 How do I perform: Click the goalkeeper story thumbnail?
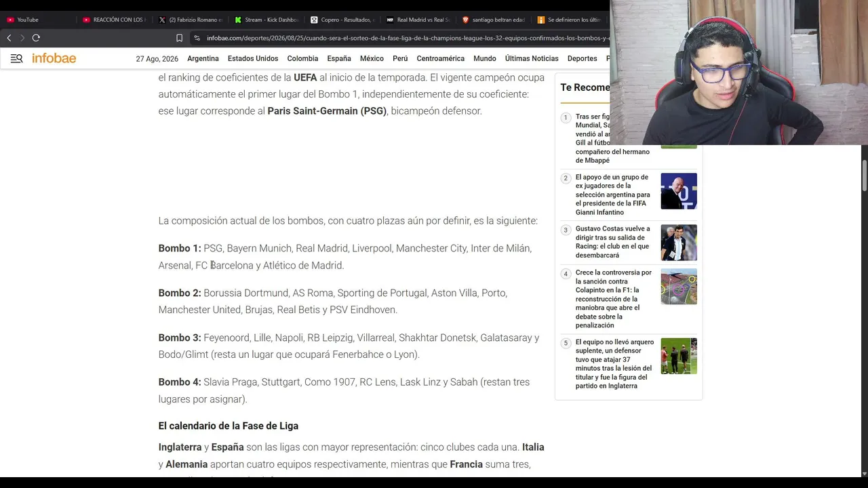(679, 356)
